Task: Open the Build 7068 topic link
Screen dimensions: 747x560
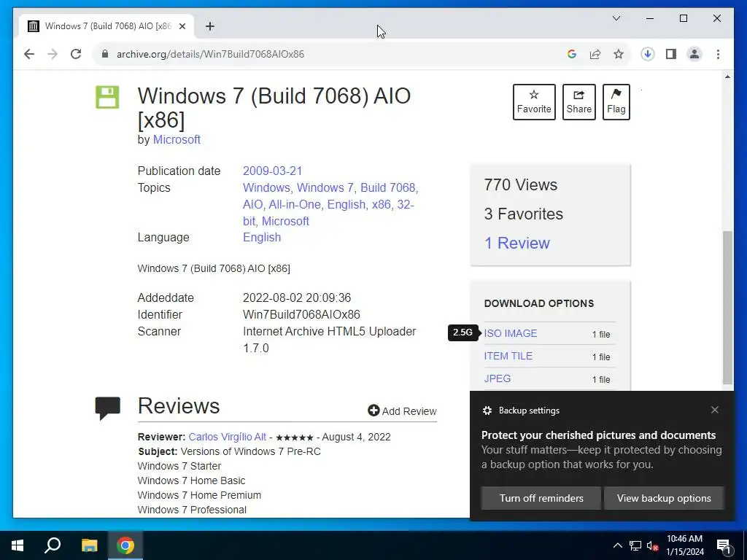Action: pos(388,187)
